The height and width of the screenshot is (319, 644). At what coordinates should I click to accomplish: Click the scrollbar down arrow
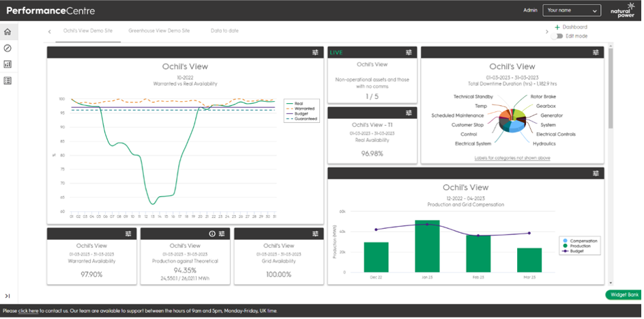[x=611, y=283]
